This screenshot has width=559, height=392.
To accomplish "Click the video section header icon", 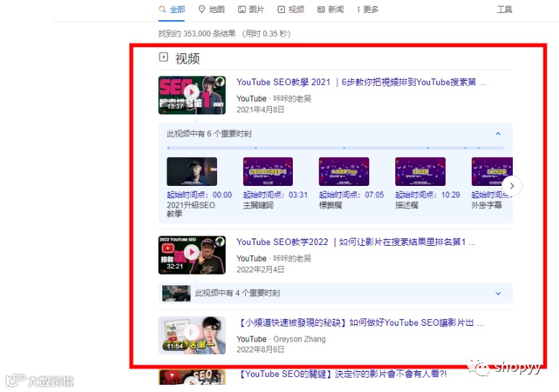I will [163, 57].
